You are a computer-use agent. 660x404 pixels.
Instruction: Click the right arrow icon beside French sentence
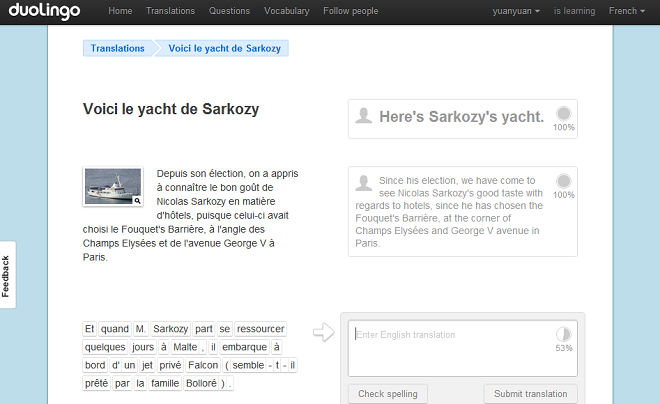(x=324, y=332)
